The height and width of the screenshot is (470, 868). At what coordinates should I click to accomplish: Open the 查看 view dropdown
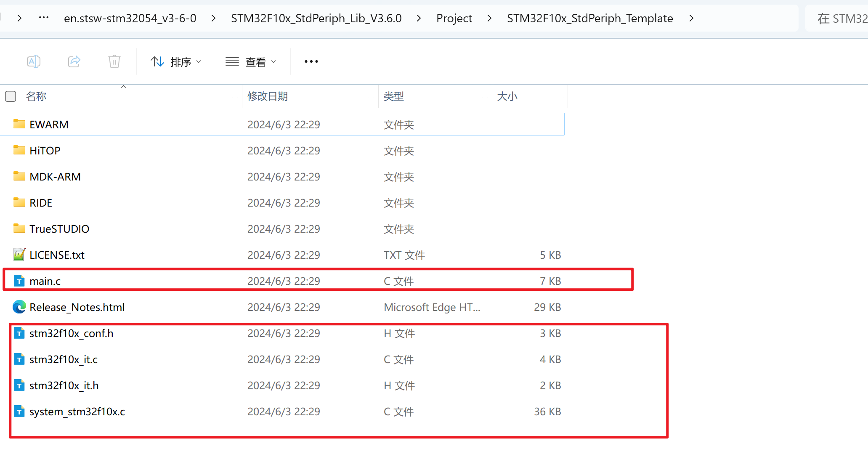[251, 62]
